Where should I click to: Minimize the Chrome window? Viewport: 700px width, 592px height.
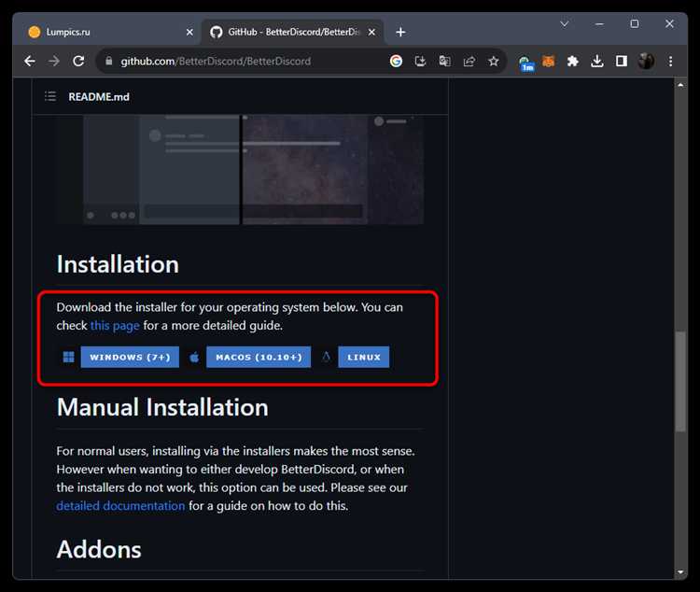[599, 23]
